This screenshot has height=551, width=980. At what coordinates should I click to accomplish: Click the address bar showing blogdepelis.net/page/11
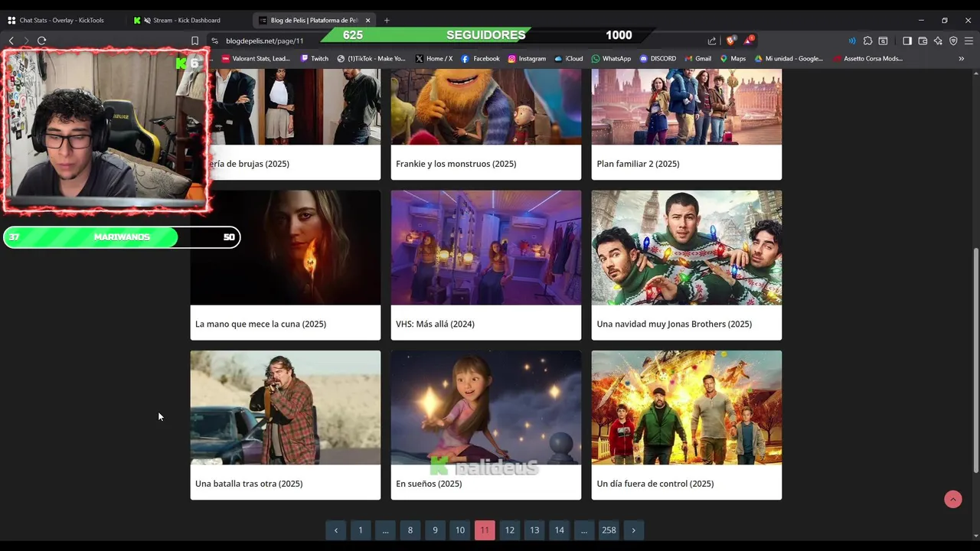[x=265, y=41]
